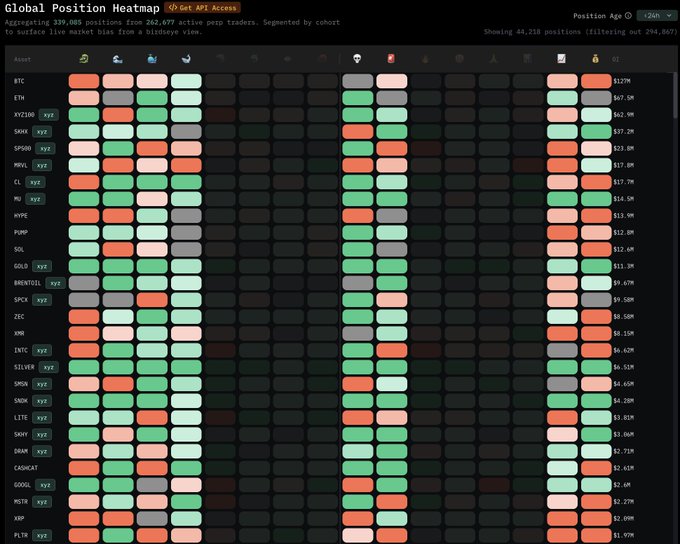Click the $37.2M open interest value
This screenshot has width=680, height=544.
624,131
